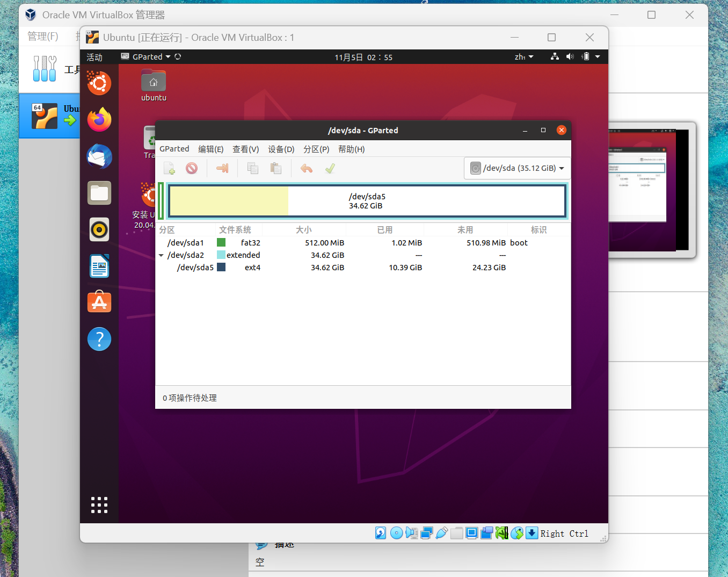Click VirtualBox network adapters status icon
This screenshot has height=577, width=728.
[427, 533]
